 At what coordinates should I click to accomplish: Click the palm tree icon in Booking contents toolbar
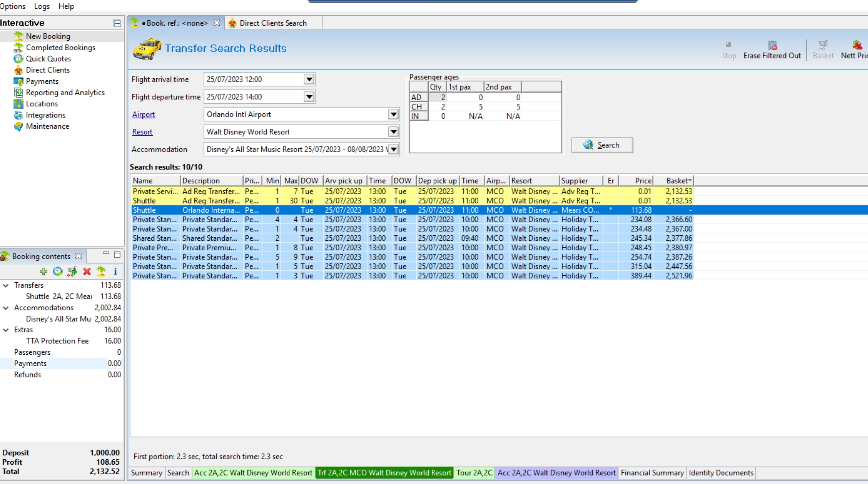pyautogui.click(x=101, y=271)
